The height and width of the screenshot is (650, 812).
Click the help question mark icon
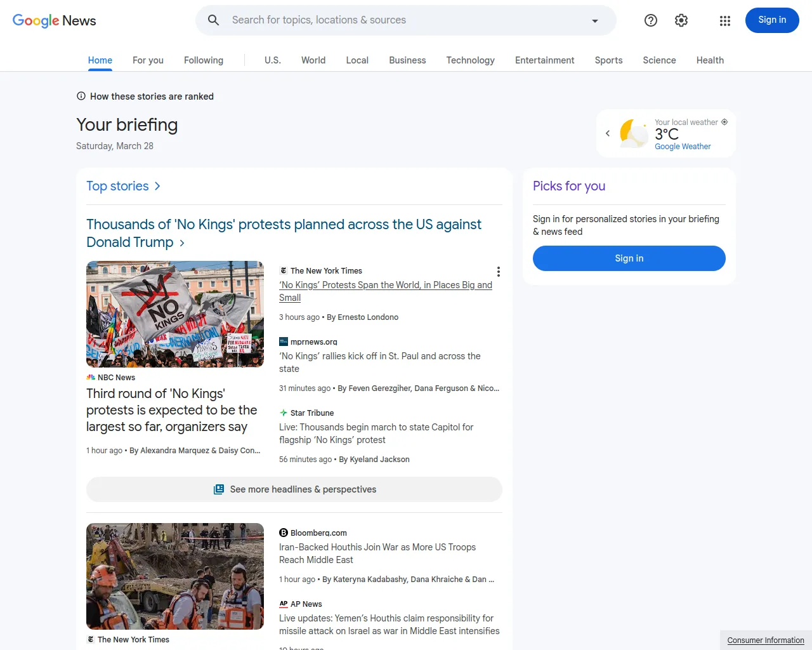650,20
